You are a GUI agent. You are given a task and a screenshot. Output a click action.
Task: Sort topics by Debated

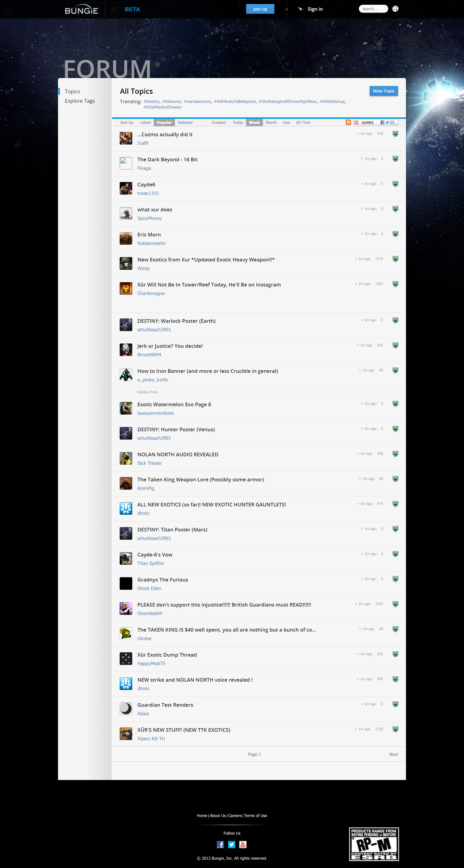coord(185,123)
